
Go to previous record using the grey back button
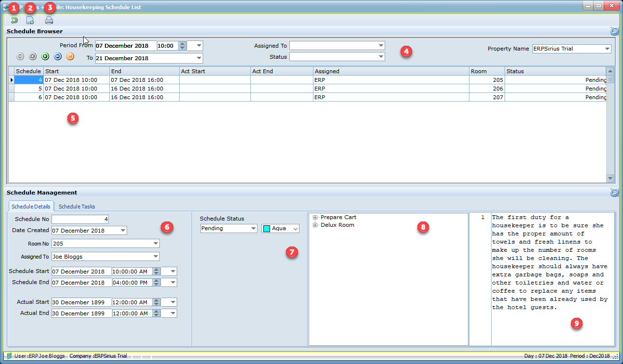(x=32, y=56)
